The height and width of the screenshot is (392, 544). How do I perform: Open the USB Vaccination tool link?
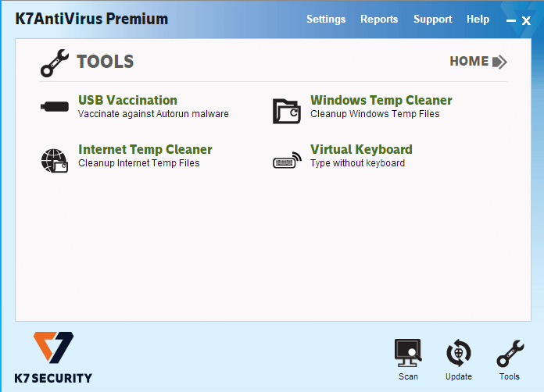point(127,100)
